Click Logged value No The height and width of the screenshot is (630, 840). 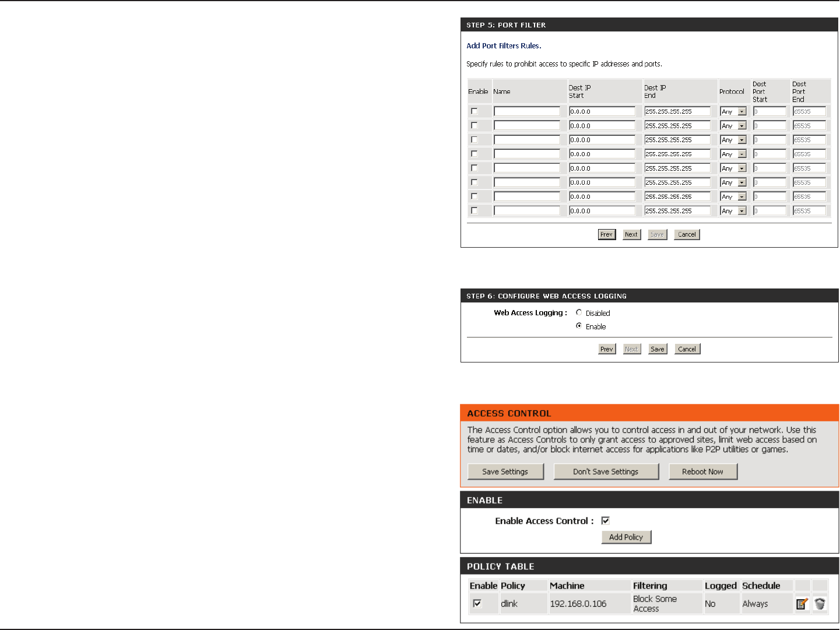pyautogui.click(x=710, y=604)
